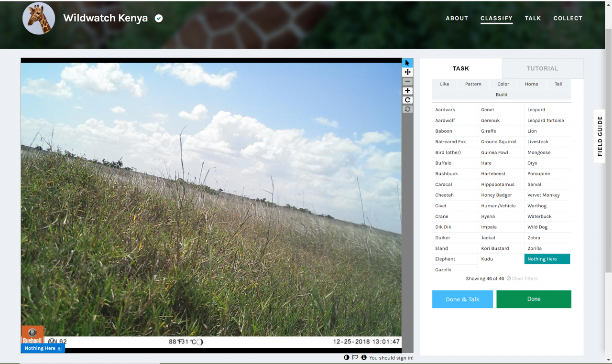Rotate the camera trap image
This screenshot has width=612, height=364.
point(407,100)
